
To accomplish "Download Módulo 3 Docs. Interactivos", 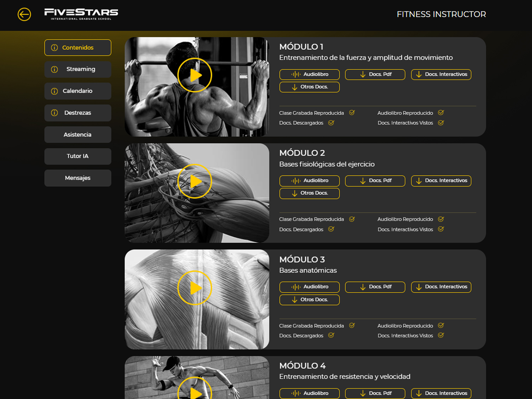I will [441, 287].
